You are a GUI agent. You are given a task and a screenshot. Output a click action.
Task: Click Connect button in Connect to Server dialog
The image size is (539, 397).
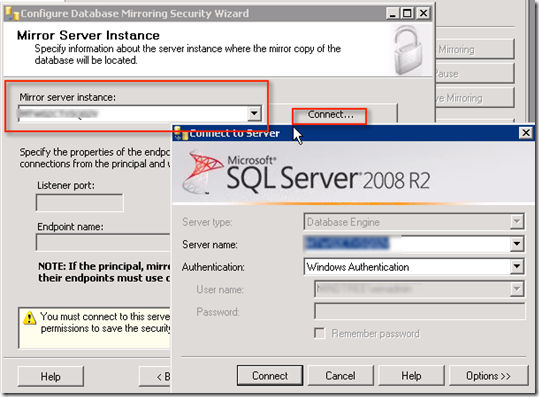[270, 375]
